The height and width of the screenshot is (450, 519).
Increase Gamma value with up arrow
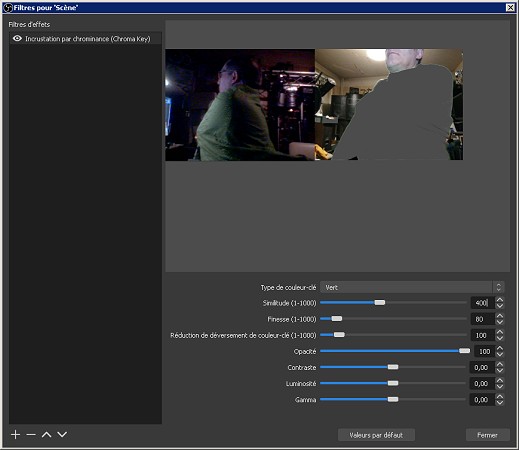tap(499, 397)
